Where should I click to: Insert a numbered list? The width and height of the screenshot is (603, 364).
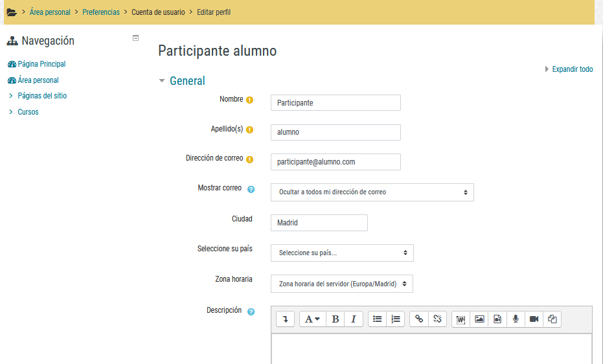396,319
